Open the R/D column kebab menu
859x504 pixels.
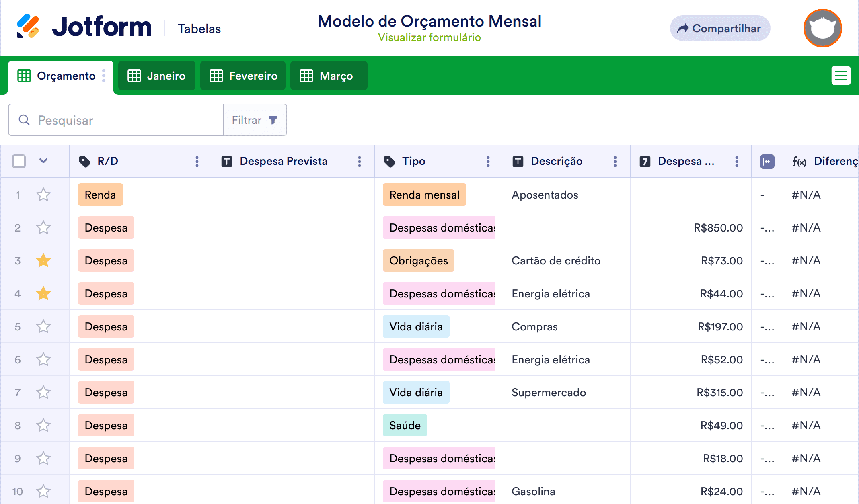coord(197,161)
